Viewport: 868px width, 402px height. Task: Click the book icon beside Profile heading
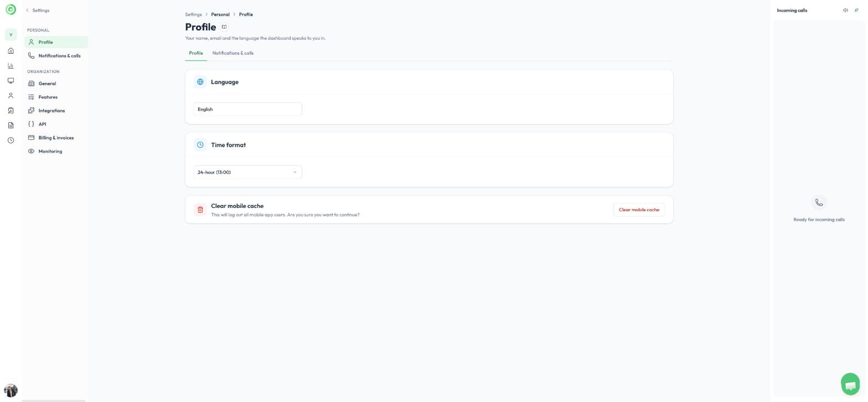point(224,27)
